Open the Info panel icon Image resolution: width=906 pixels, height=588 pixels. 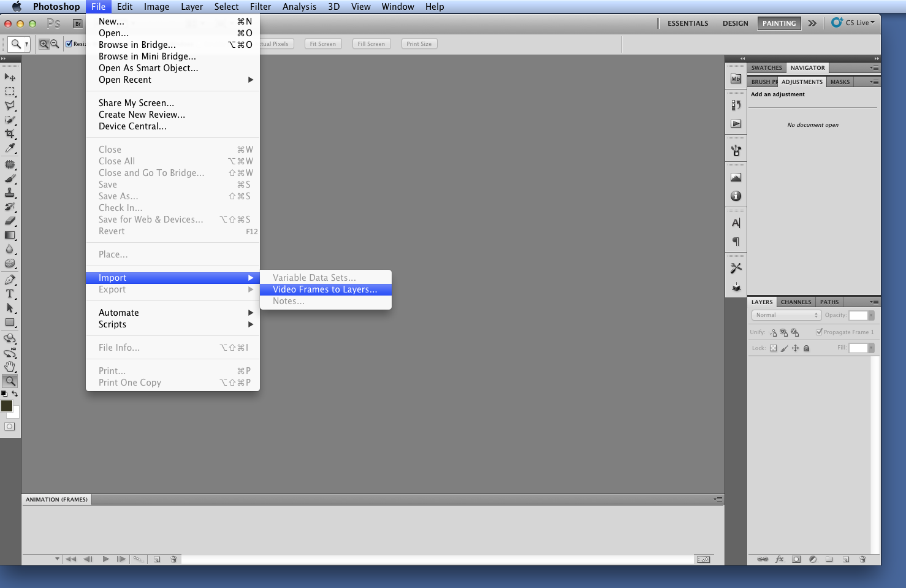pos(736,196)
